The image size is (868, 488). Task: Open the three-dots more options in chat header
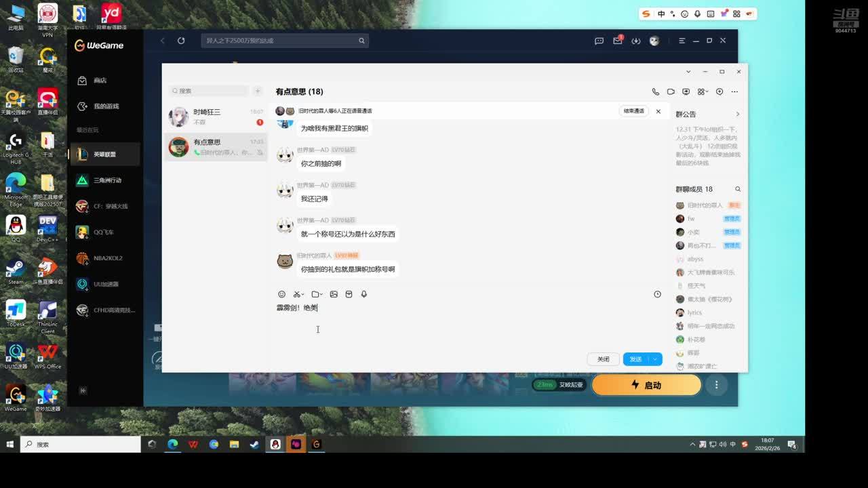coord(734,91)
